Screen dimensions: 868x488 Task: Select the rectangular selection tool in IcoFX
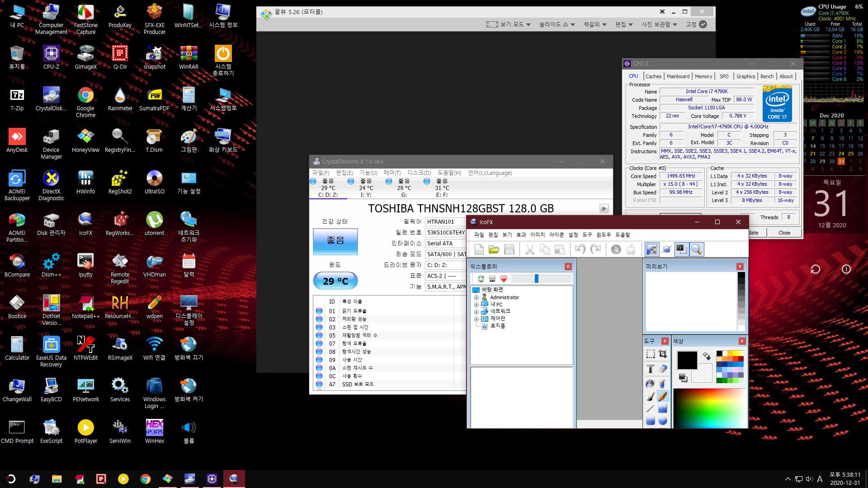coord(650,354)
